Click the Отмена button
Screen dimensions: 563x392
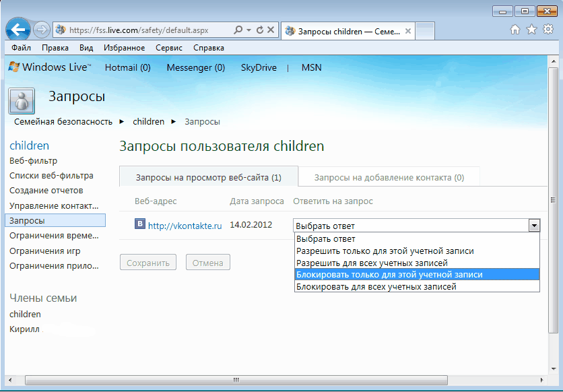(208, 263)
